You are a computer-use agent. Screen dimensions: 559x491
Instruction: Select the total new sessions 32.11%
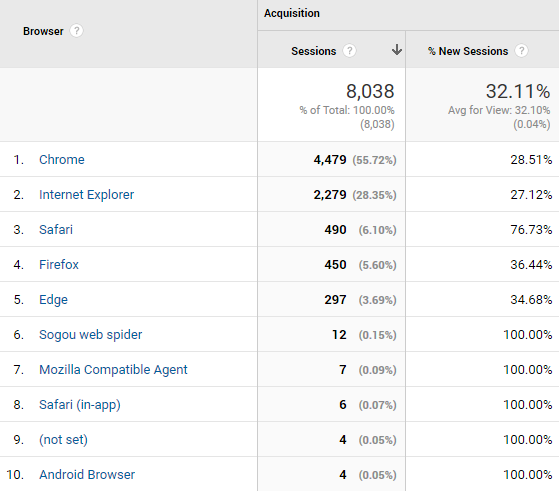[518, 91]
